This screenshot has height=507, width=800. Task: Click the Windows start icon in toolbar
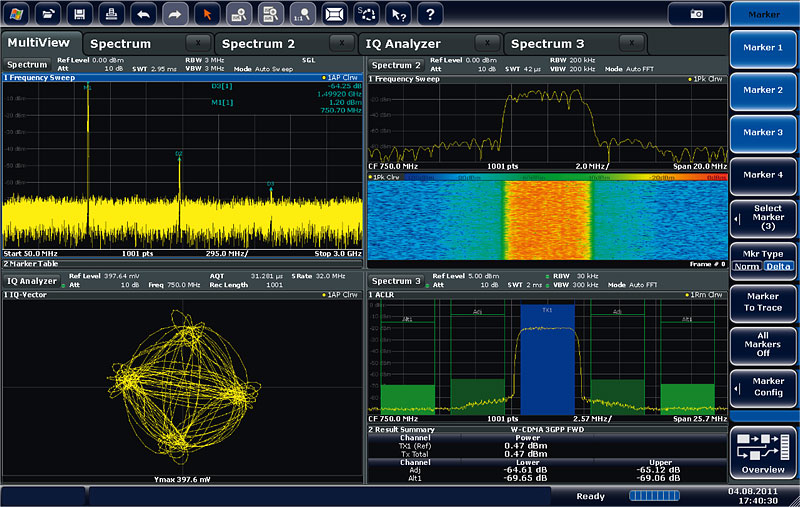18,14
